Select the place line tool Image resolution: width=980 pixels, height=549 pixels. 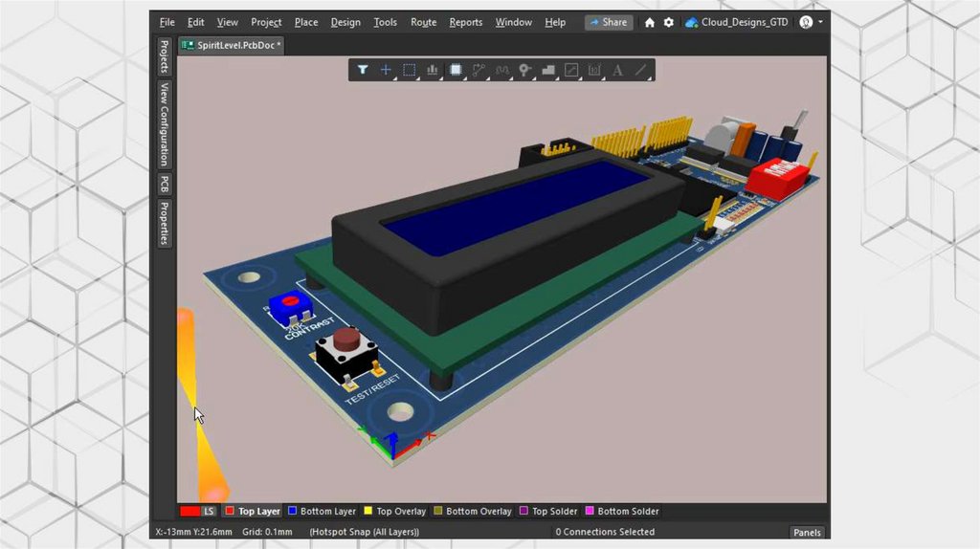[640, 70]
